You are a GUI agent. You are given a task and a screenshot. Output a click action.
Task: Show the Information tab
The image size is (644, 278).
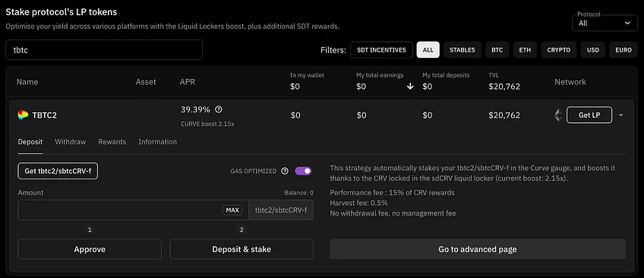tap(158, 142)
